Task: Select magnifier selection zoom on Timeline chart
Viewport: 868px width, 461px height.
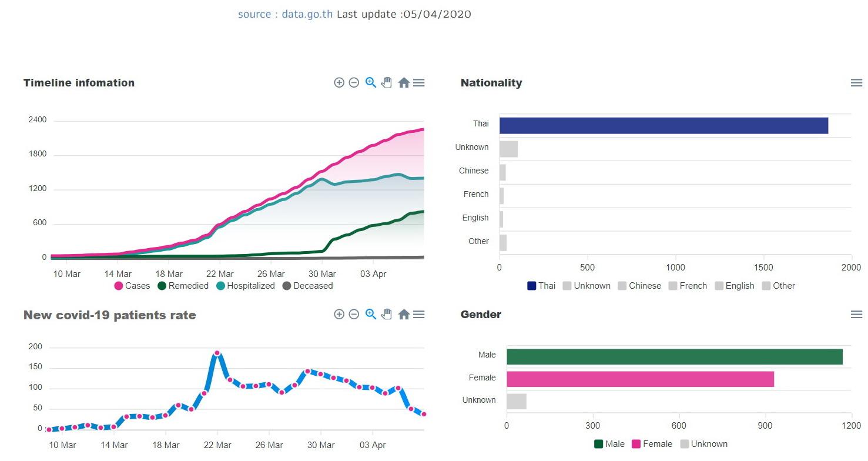Action: coord(370,83)
